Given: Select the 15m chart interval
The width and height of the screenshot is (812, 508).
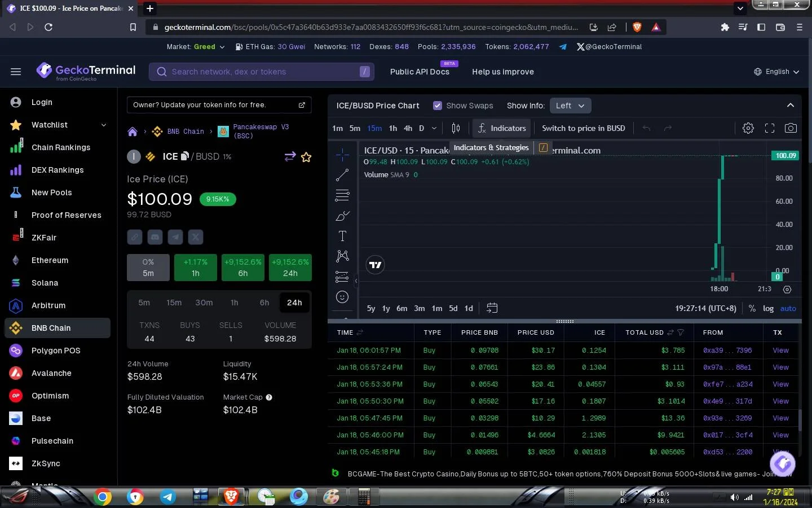Looking at the screenshot, I should (374, 128).
